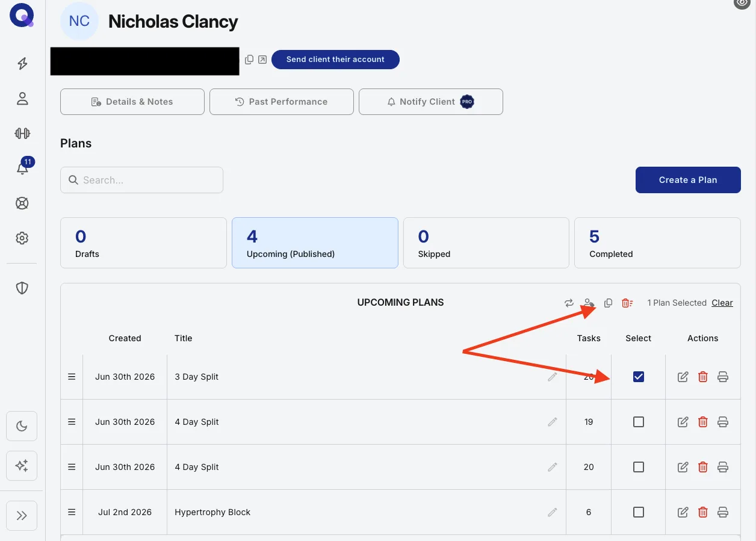This screenshot has height=541, width=756.
Task: Click Send client their account button
Action: point(335,60)
